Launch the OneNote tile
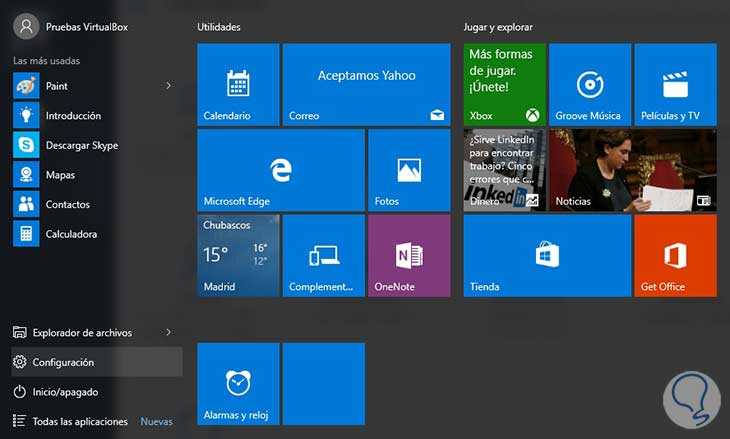This screenshot has width=730, height=439. tap(409, 256)
